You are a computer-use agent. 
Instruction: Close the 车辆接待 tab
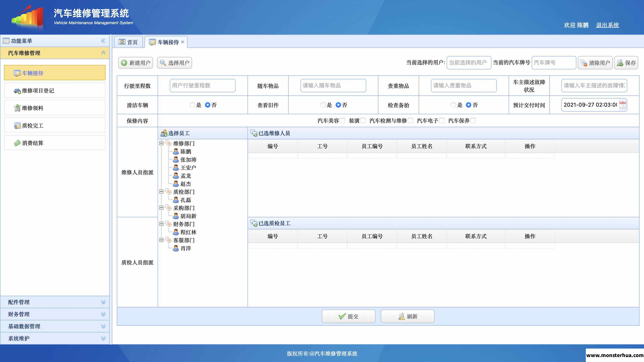[x=183, y=42]
